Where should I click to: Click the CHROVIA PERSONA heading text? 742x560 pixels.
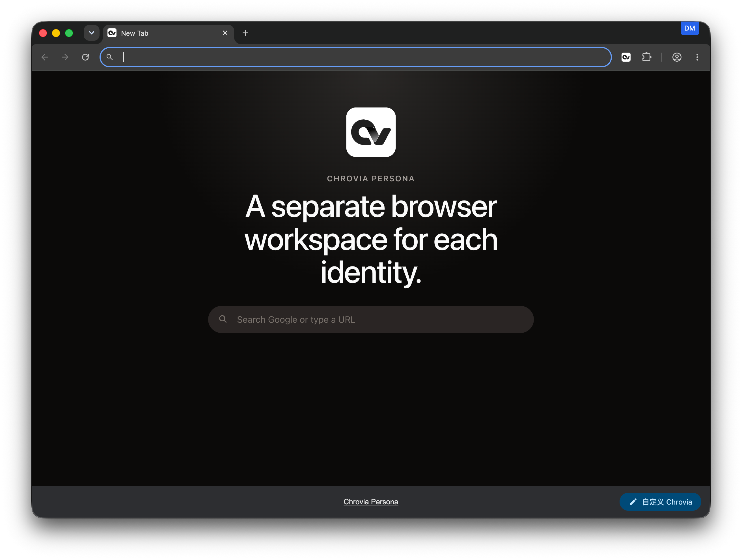tap(371, 178)
